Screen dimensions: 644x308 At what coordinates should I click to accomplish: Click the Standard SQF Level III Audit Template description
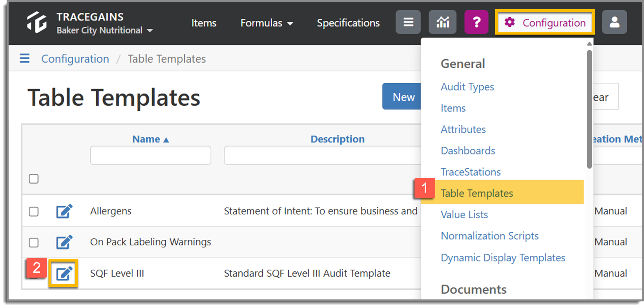pos(307,273)
